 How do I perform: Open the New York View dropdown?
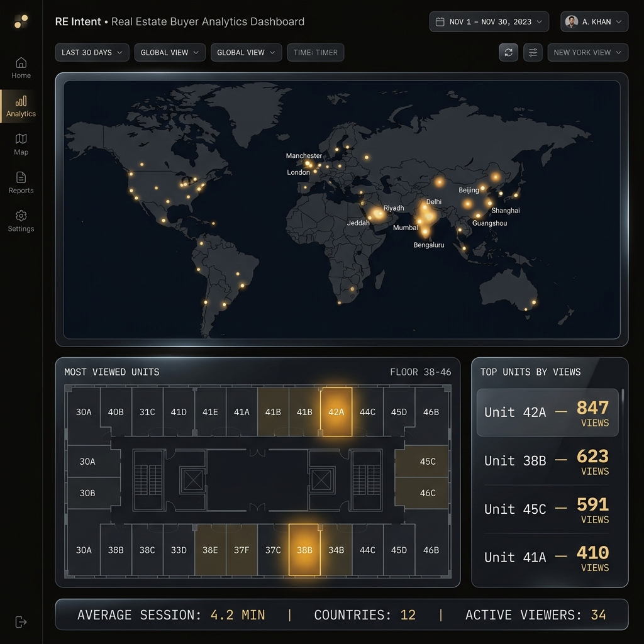587,52
